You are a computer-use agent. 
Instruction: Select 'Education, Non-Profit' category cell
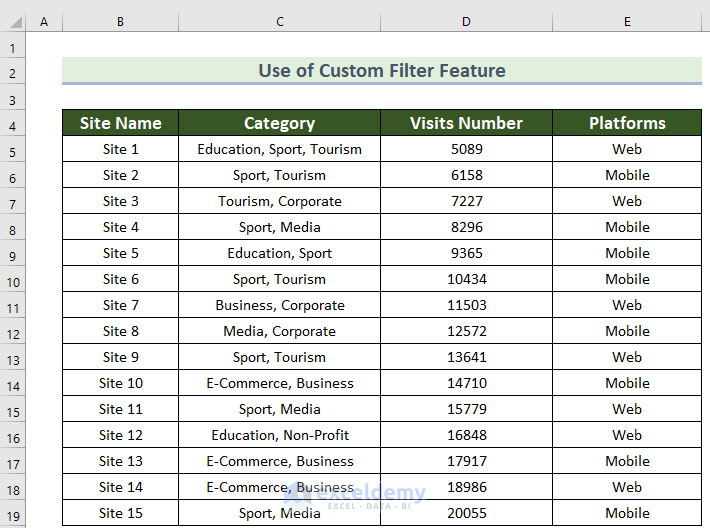(x=280, y=435)
